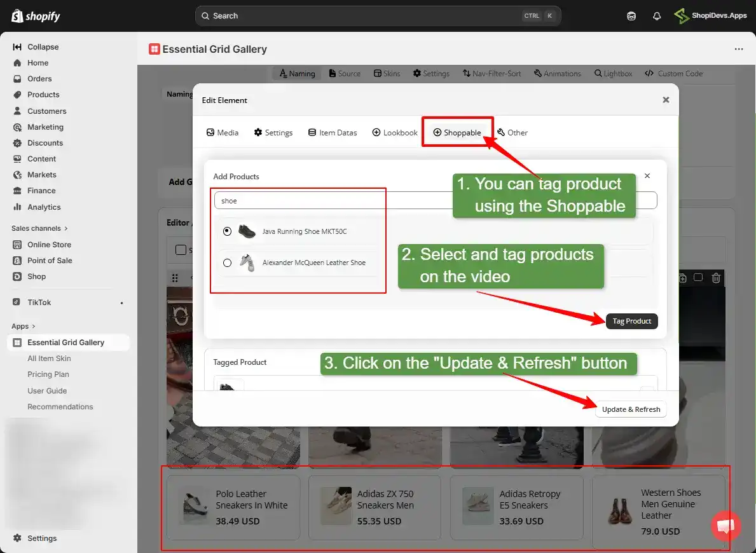Switch to the Animations tab
The height and width of the screenshot is (553, 756).
click(558, 73)
